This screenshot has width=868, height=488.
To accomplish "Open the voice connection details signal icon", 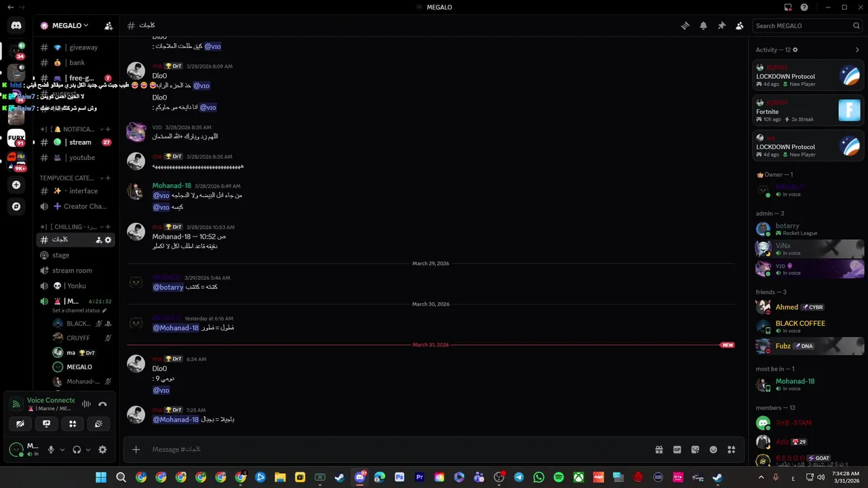I will 16,404.
